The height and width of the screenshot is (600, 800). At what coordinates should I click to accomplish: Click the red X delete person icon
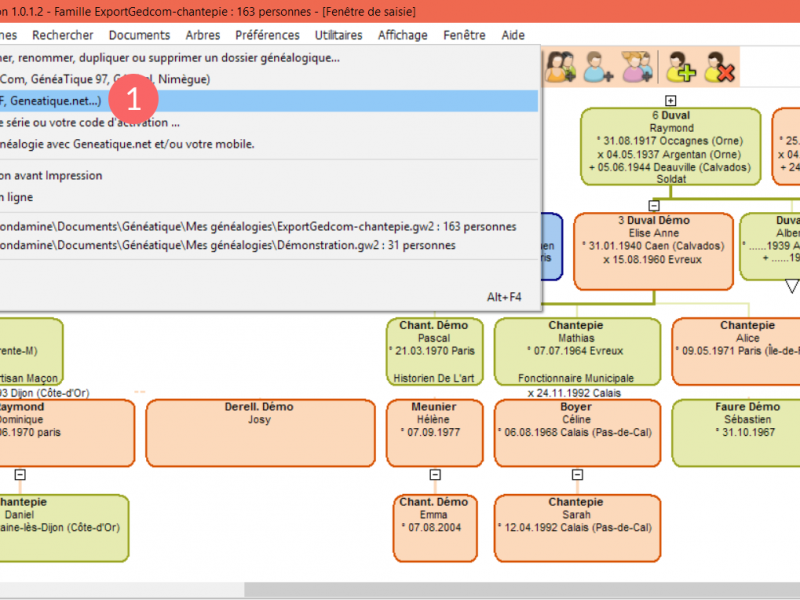click(719, 66)
